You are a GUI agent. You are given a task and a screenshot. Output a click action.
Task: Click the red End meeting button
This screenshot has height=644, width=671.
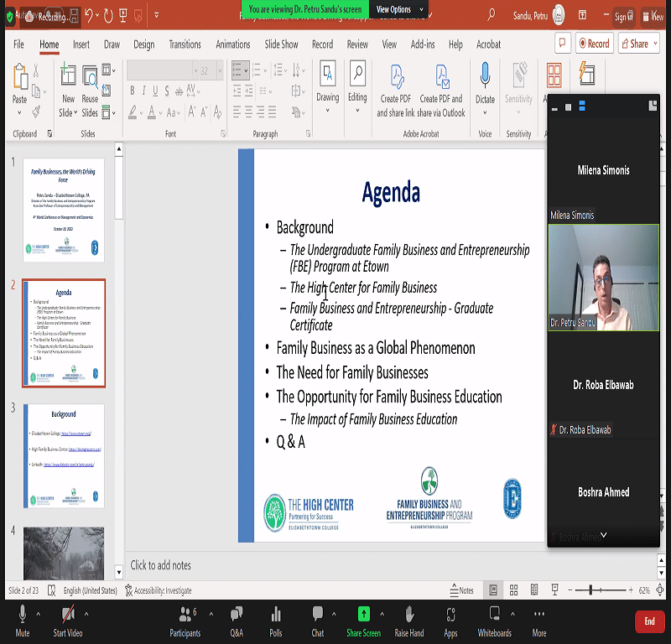click(649, 621)
